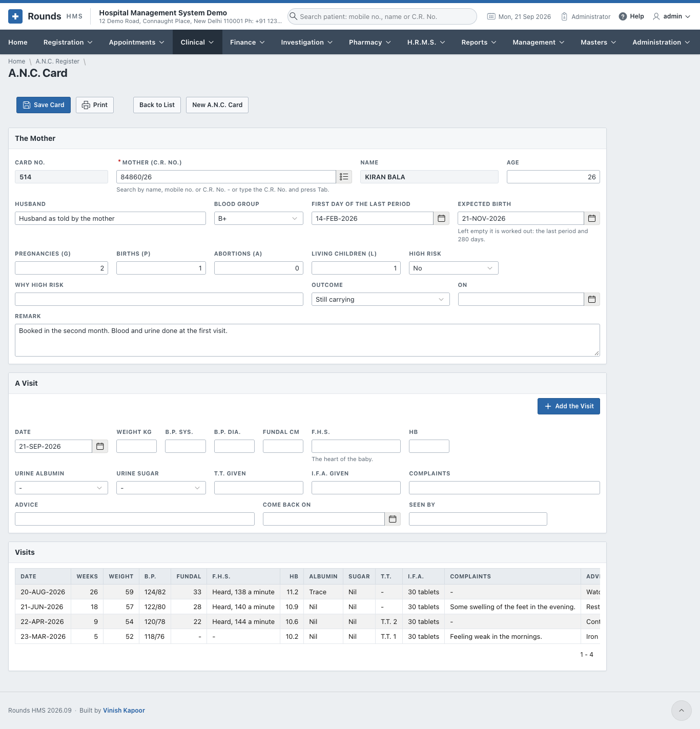This screenshot has width=700, height=729.
Task: Open the Pharmacy menu
Action: (x=369, y=42)
